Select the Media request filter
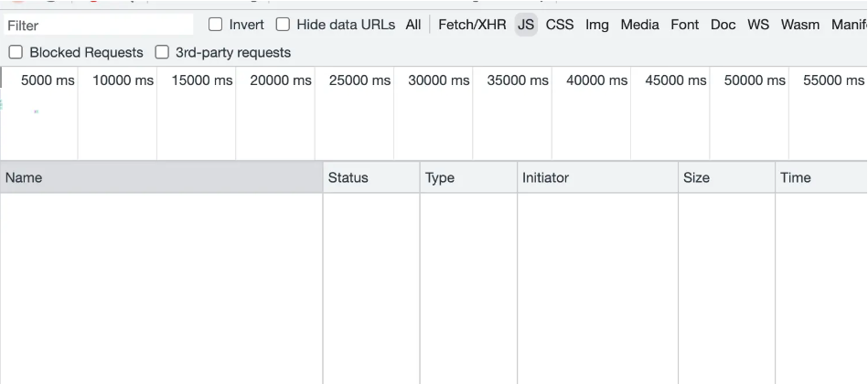The width and height of the screenshot is (868, 384). click(639, 25)
